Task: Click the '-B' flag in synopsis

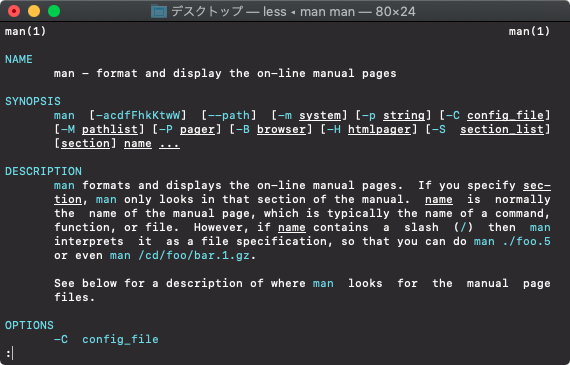Action: point(243,129)
